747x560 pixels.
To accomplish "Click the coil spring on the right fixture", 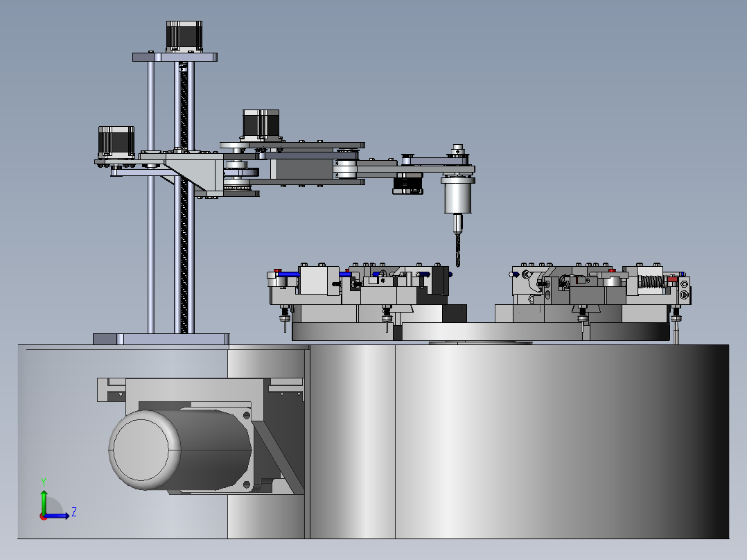I will (x=651, y=281).
